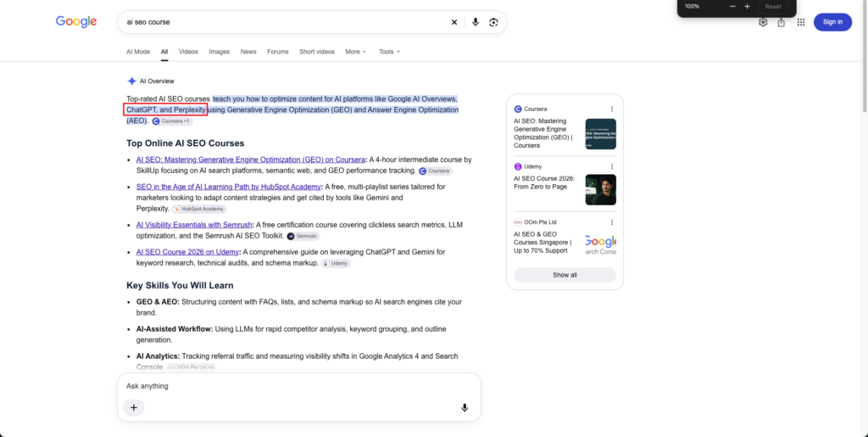
Task: Click the 100% zoom level text in popup
Action: [692, 7]
